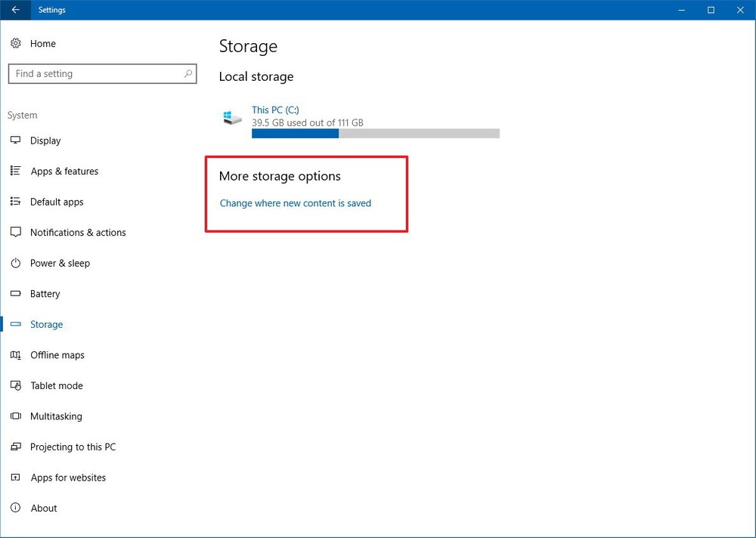The width and height of the screenshot is (756, 538).
Task: Click the search magnifier icon
Action: (187, 74)
